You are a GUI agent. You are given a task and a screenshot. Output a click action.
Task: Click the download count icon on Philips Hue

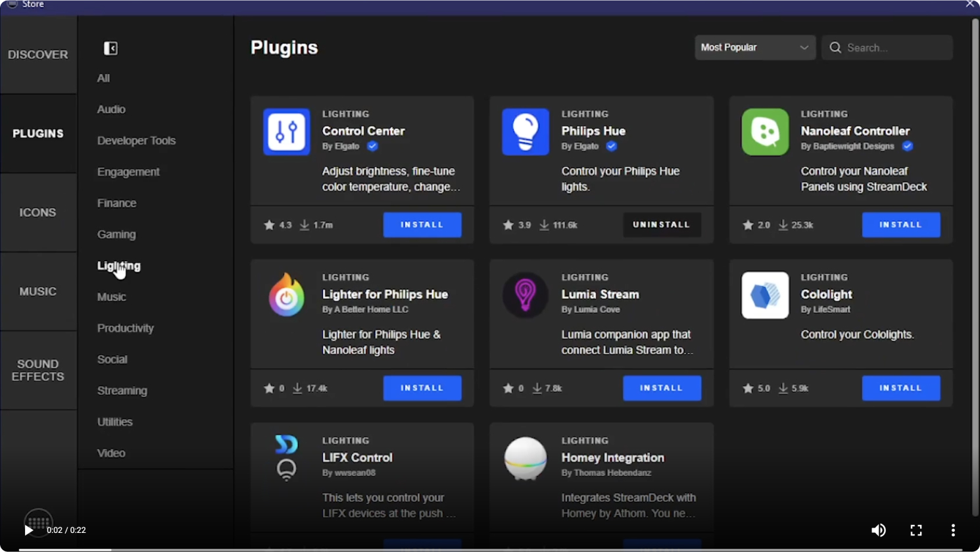544,225
